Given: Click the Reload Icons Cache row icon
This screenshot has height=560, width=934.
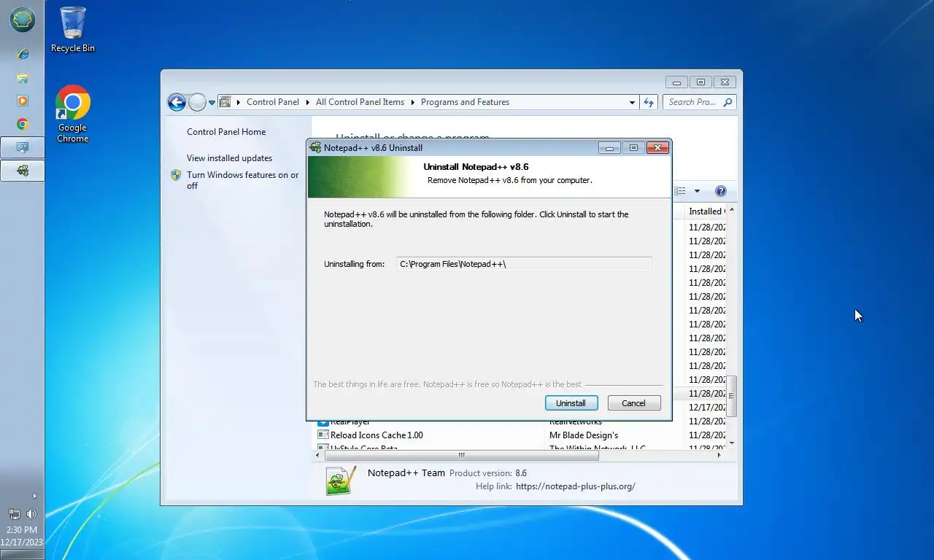Looking at the screenshot, I should [323, 435].
